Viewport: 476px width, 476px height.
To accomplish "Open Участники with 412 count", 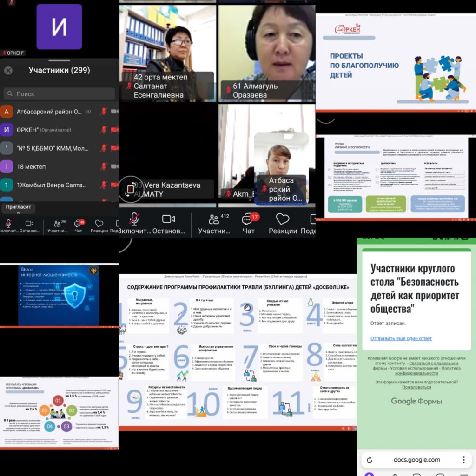I will (214, 223).
